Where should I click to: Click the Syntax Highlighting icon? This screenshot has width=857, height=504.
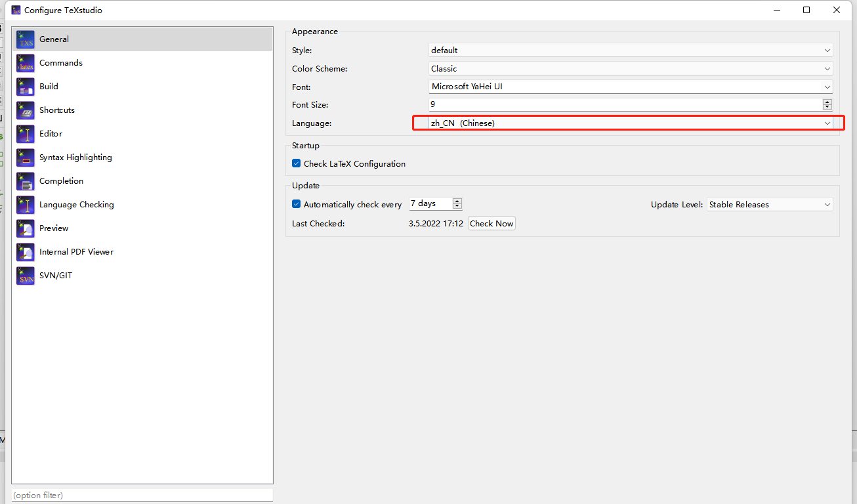[26, 157]
